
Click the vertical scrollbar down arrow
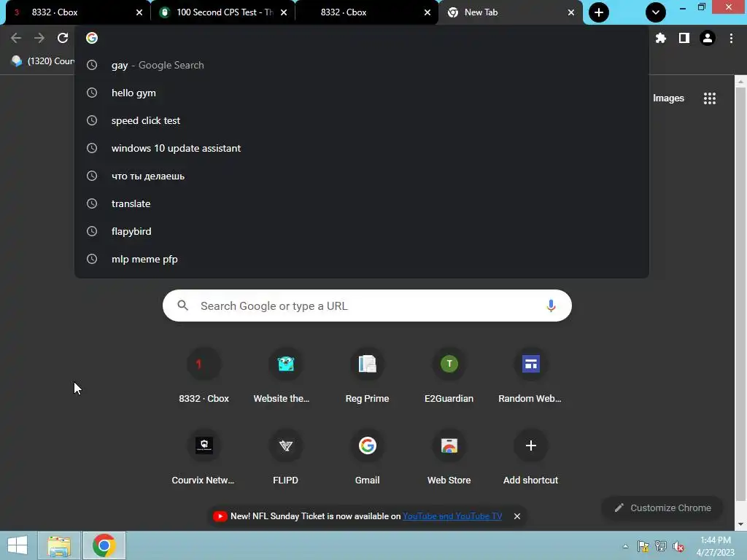[x=740, y=524]
